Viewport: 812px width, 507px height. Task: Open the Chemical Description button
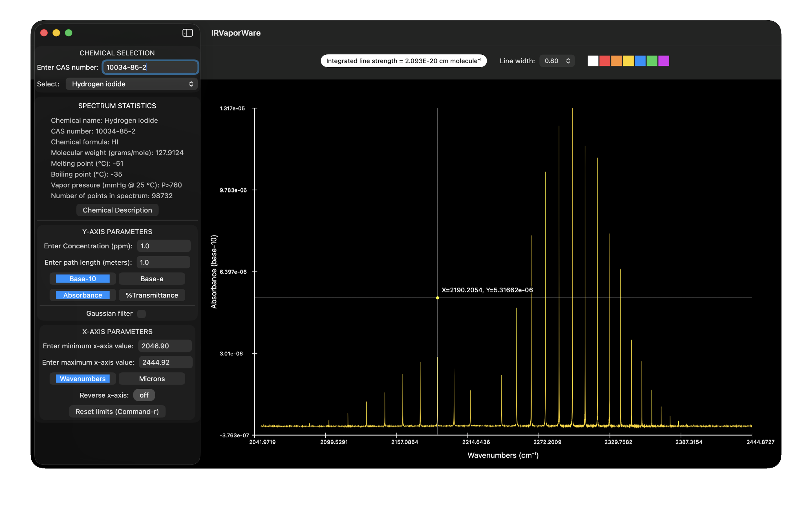click(x=117, y=210)
